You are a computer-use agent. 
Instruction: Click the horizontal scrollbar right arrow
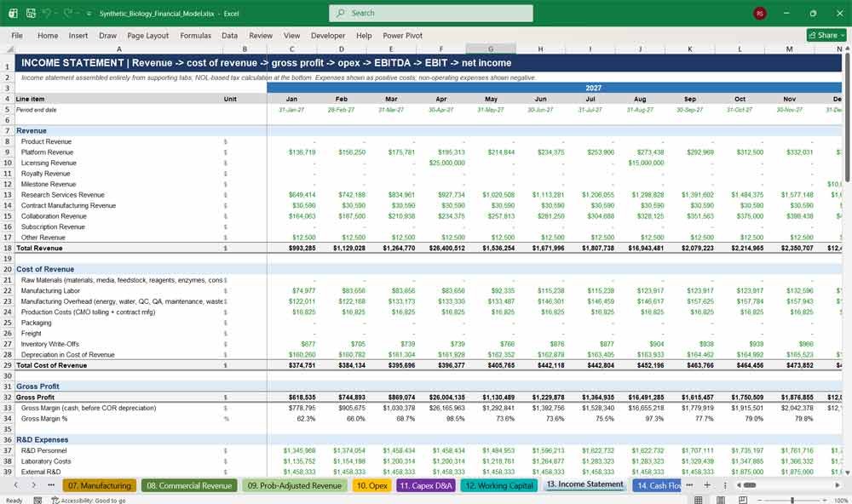[x=838, y=485]
